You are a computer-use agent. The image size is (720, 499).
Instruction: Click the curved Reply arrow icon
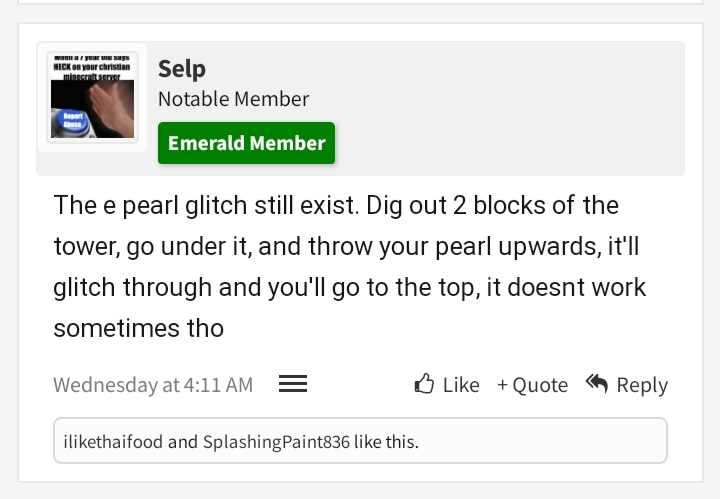(597, 383)
